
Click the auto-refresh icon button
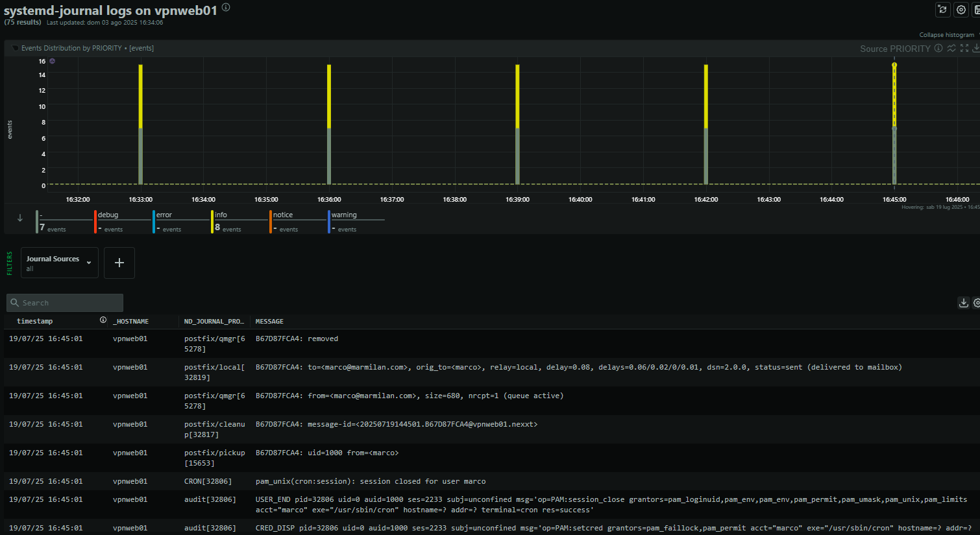coord(943,9)
